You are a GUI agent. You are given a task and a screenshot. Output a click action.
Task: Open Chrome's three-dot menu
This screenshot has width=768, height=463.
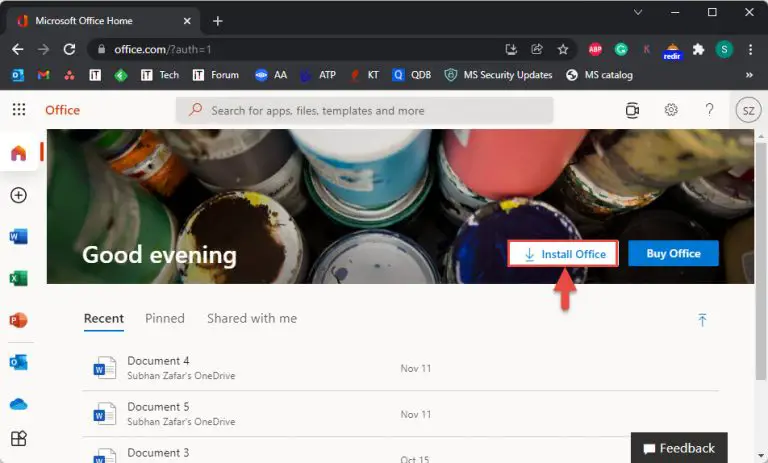pos(749,49)
